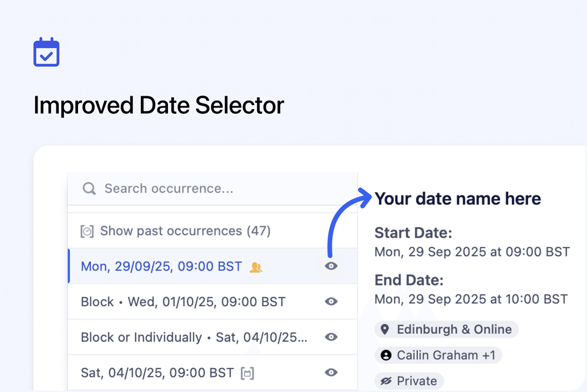Open the Cailin Graham +1 attendees badge

438,355
